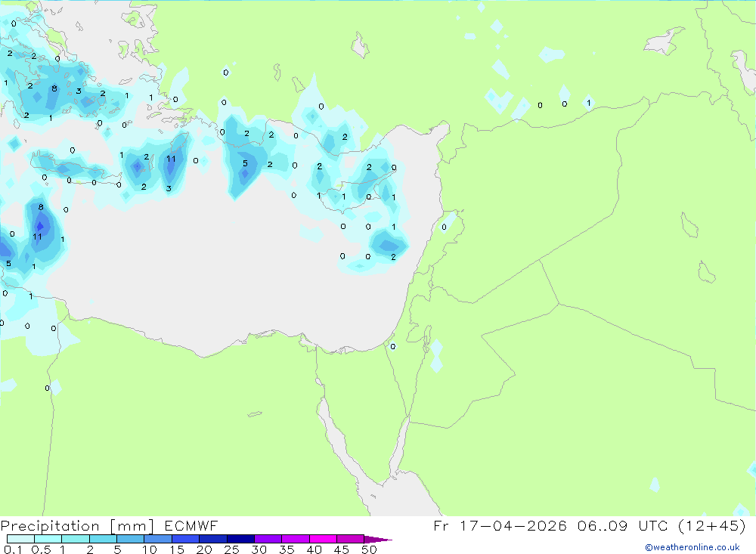The width and height of the screenshot is (756, 554).
Task: Pick the 1–2 mm legend swatch
Action: point(76,539)
